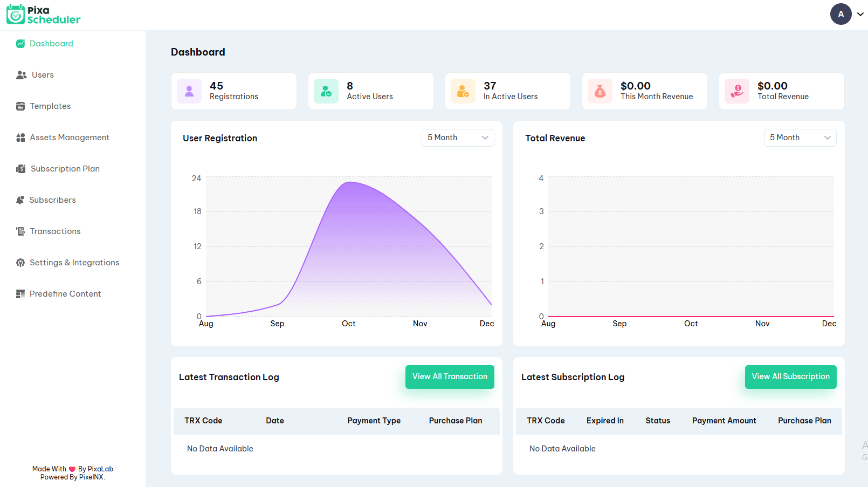868x487 pixels.
Task: Click the Pixa Scheduler logo
Action: (x=43, y=15)
